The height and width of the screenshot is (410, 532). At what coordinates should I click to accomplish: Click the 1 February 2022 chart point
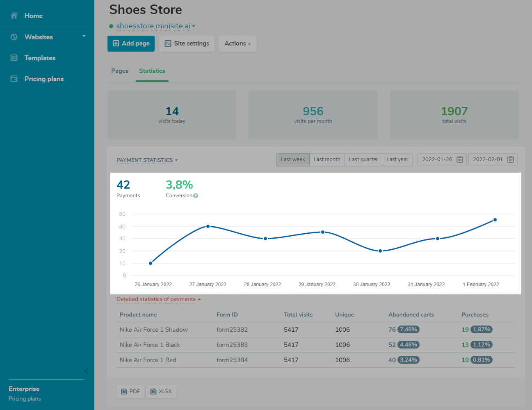[495, 220]
